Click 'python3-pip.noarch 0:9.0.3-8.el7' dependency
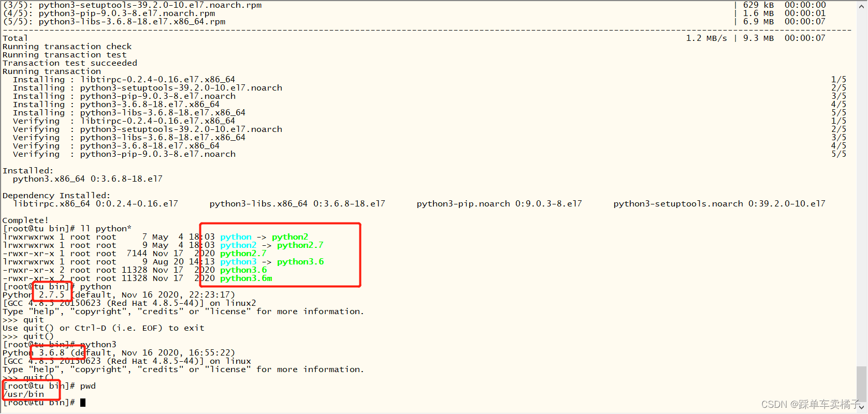 coord(499,204)
